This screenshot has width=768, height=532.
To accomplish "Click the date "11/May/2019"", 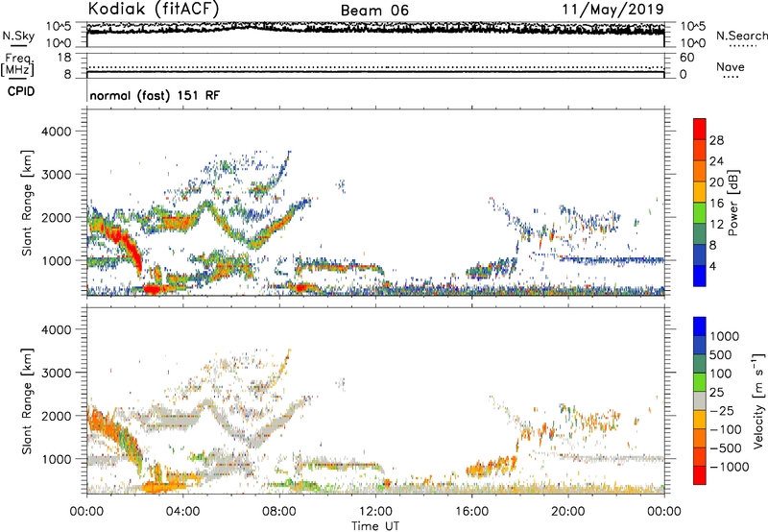I will 613,10.
